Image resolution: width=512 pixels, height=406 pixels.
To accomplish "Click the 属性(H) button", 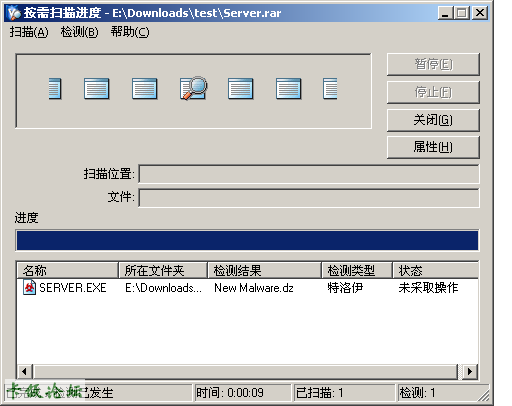I will coord(433,147).
